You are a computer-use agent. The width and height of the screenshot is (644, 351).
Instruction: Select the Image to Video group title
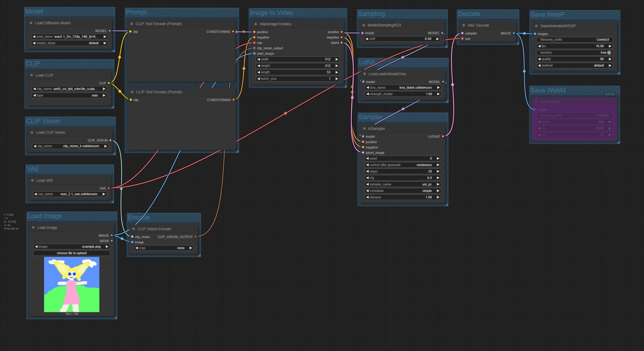coord(271,13)
